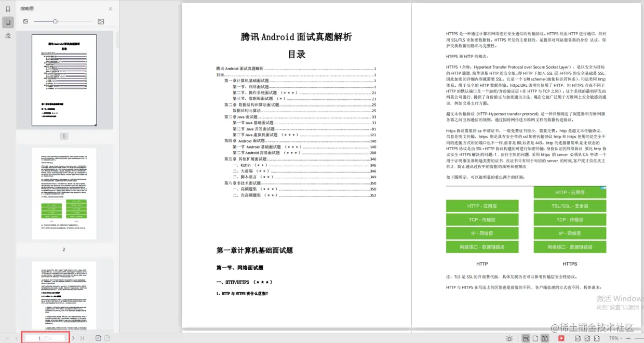The width and height of the screenshot is (644, 343).
Task: Click the 网络接口 - 数据链路层 box above HTTP
Action: (482, 247)
